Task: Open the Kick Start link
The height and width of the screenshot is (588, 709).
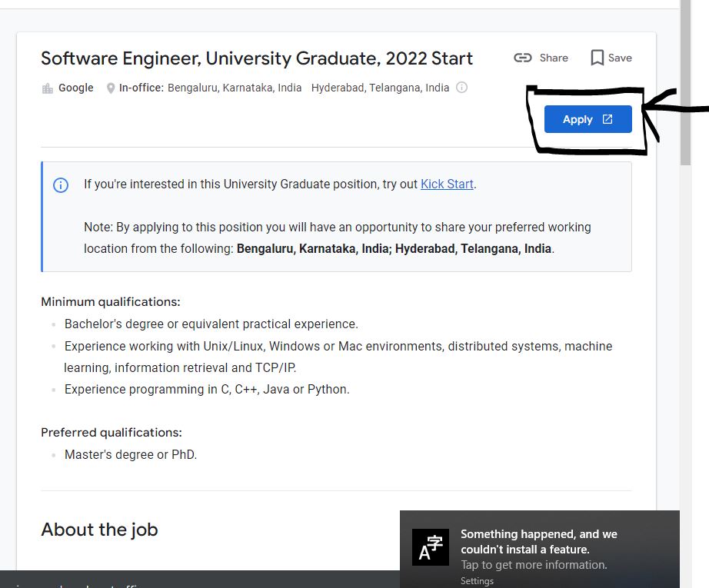Action: click(447, 184)
